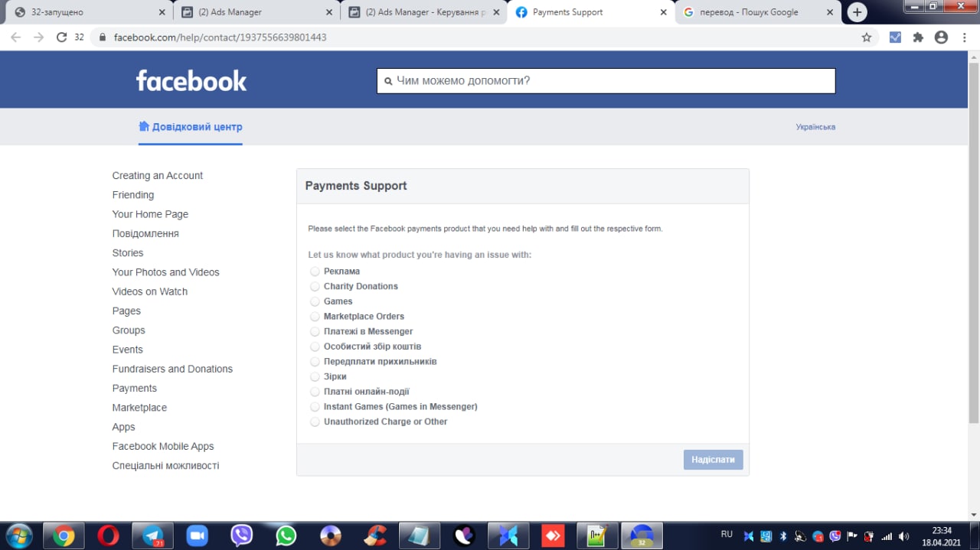Select Unauthorized Charge or Other option
The height and width of the screenshot is (550, 980).
coord(315,421)
